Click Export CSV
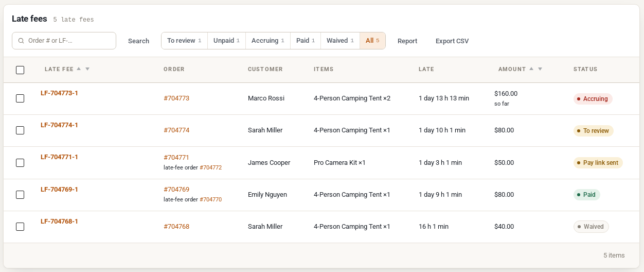This screenshot has width=644, height=272. tap(452, 41)
